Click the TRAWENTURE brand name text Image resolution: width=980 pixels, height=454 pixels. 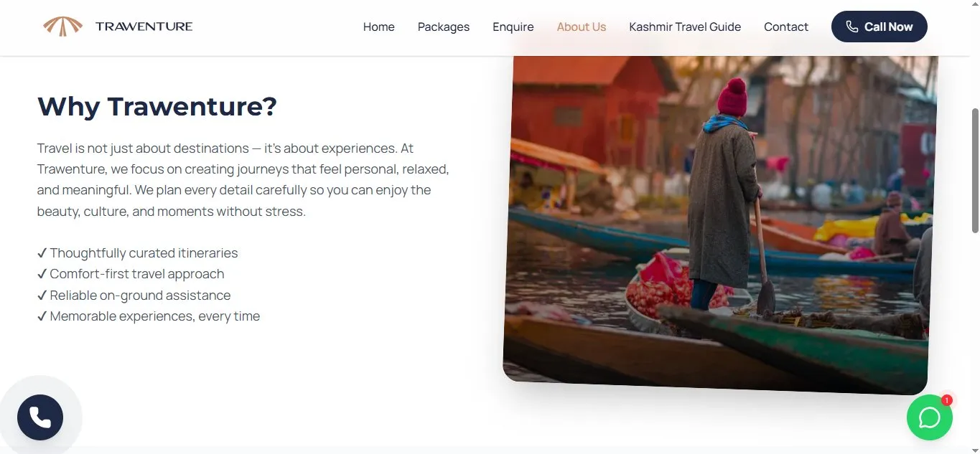tap(144, 27)
